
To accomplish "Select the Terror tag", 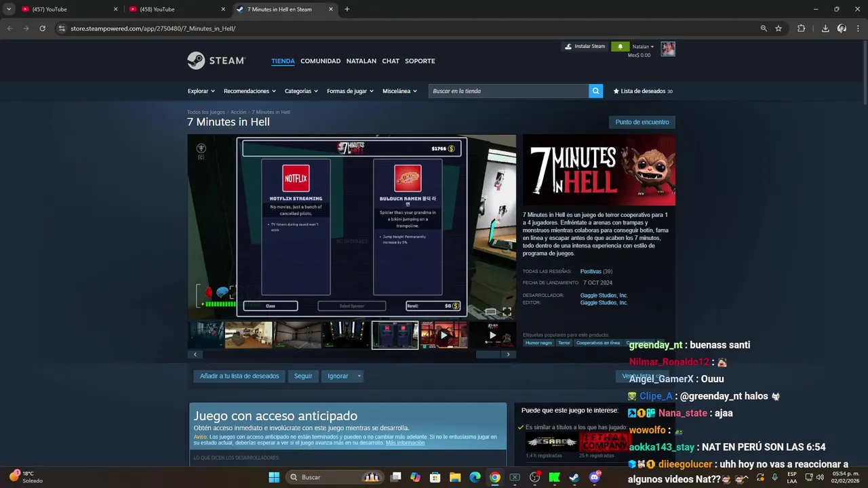I will [564, 343].
